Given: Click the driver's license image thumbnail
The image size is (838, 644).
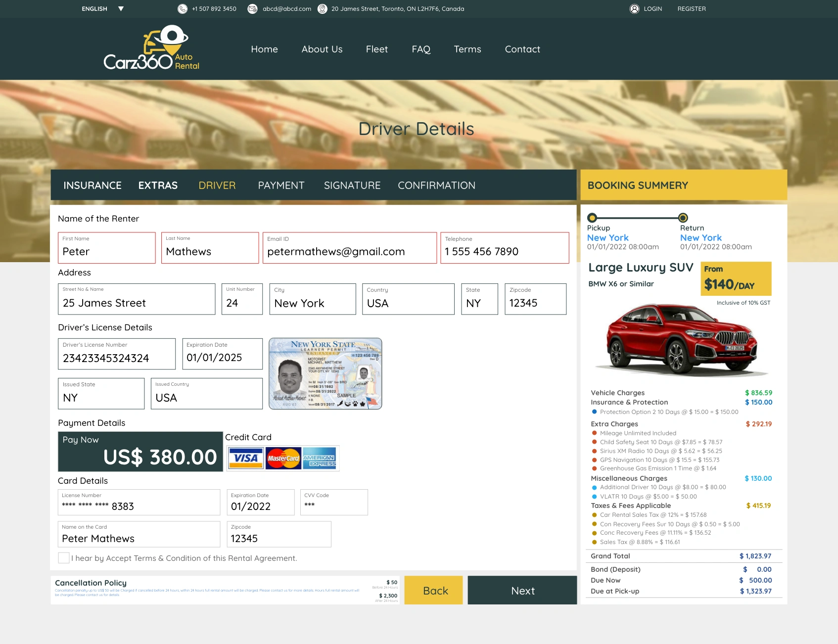Looking at the screenshot, I should click(325, 374).
